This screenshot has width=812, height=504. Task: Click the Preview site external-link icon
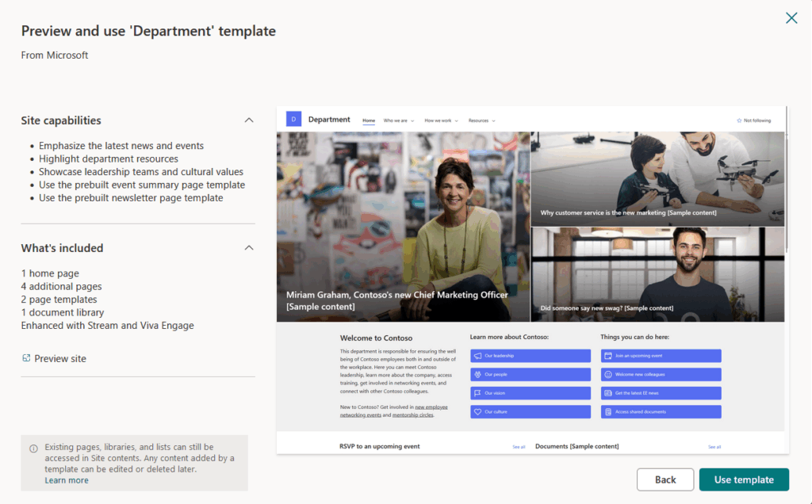(x=26, y=358)
